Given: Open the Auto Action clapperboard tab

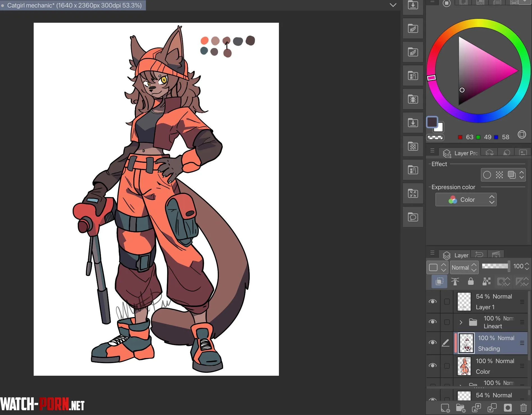Looking at the screenshot, I should [x=496, y=254].
